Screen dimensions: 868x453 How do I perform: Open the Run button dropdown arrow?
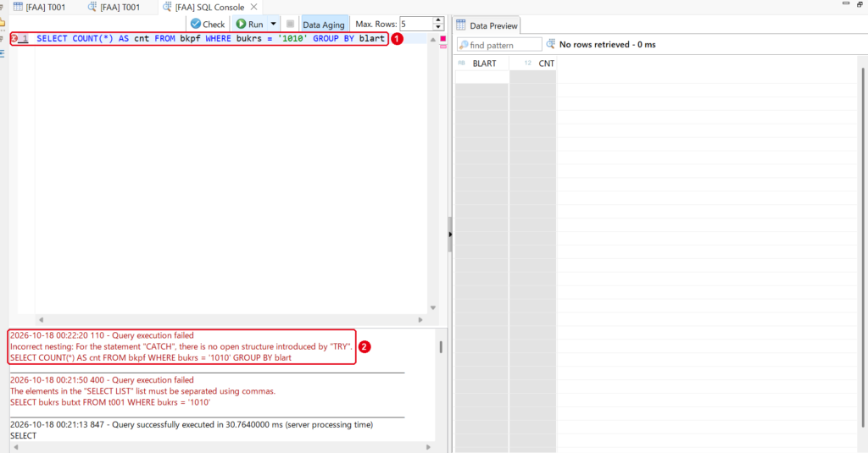pos(274,24)
